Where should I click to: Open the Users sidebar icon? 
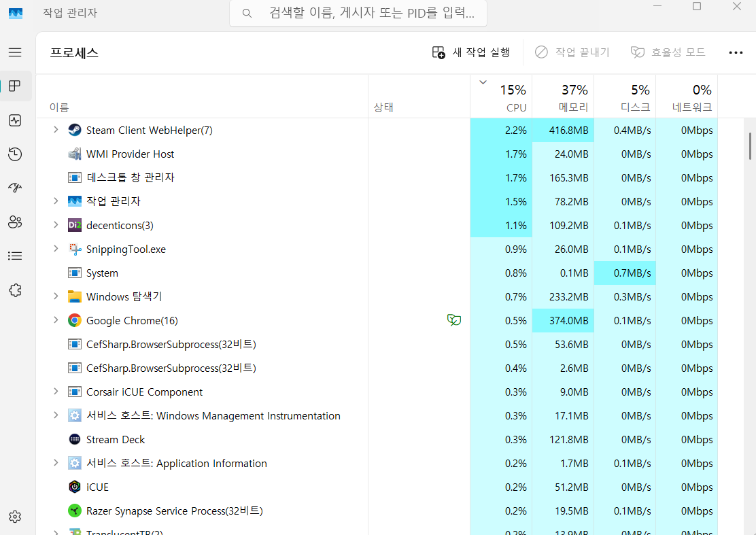click(15, 222)
